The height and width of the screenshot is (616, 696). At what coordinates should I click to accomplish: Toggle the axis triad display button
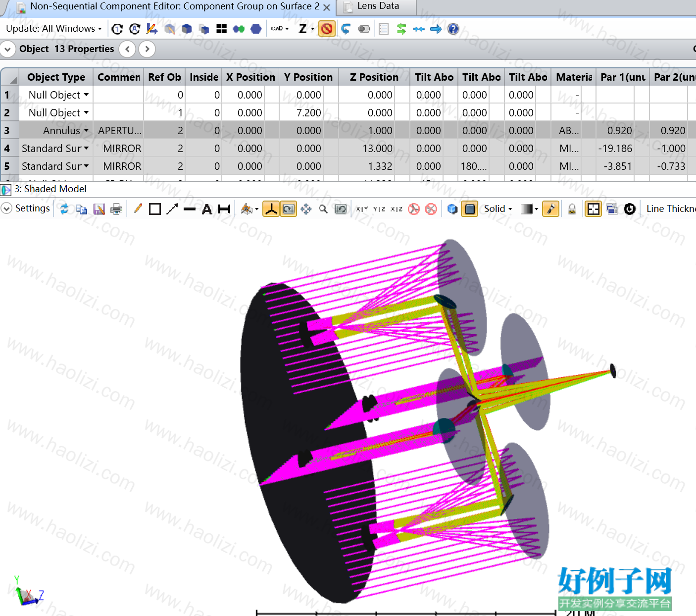pos(271,209)
